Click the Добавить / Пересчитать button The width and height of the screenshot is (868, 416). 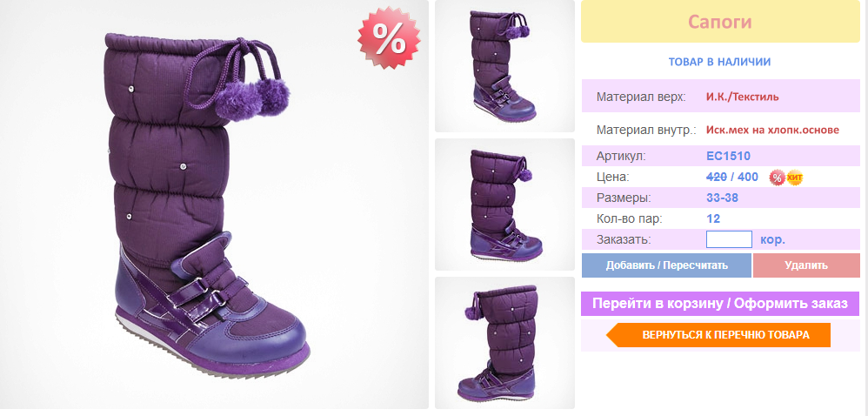[666, 265]
